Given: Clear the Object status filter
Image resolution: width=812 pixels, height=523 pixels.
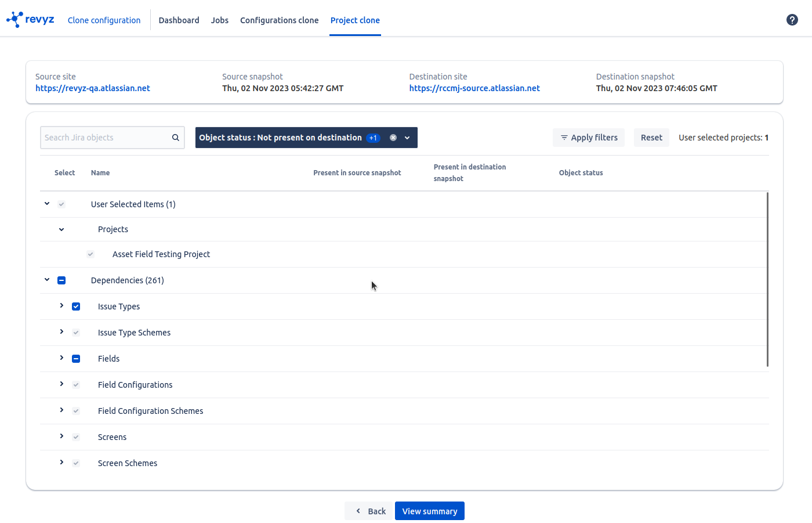Looking at the screenshot, I should [x=393, y=138].
